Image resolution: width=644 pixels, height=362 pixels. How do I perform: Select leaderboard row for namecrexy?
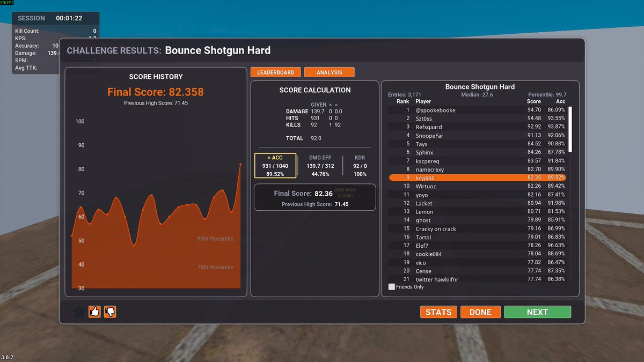[x=478, y=169]
